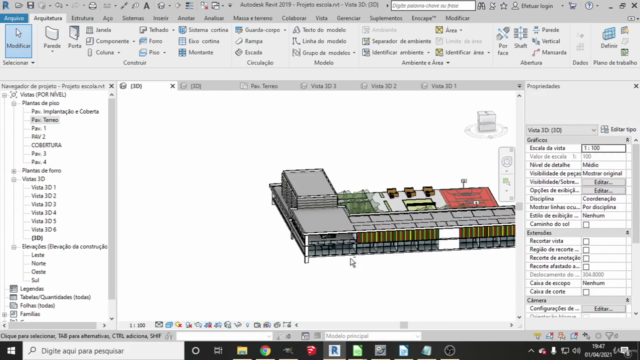Click the Definir work plane tool
640x360 pixels.
609,38
